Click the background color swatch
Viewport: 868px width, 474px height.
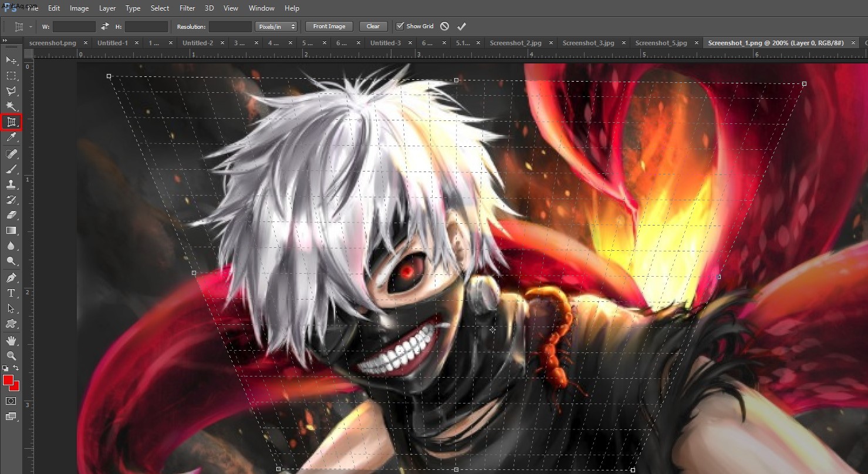[x=16, y=387]
